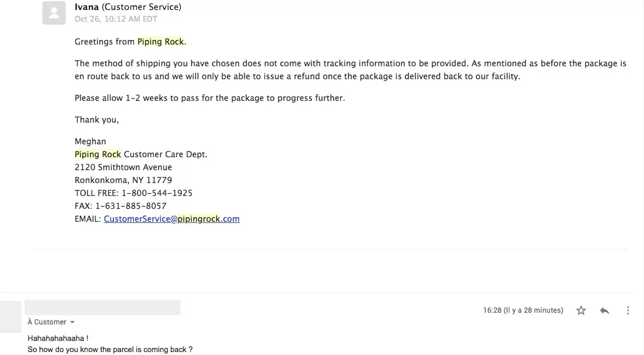Star the reply message

[x=581, y=310]
